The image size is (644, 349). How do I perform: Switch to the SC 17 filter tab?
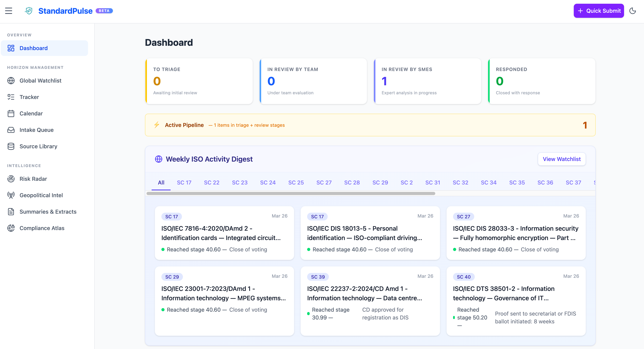pyautogui.click(x=184, y=183)
